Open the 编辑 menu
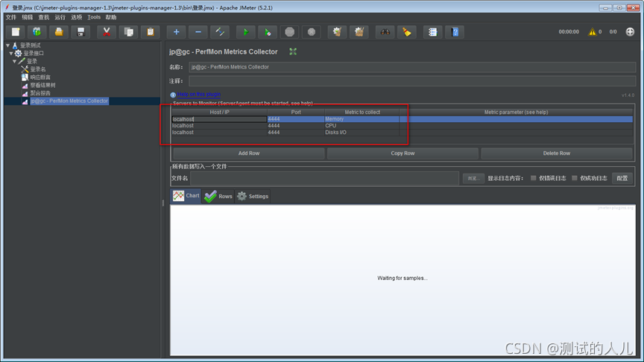 27,17
